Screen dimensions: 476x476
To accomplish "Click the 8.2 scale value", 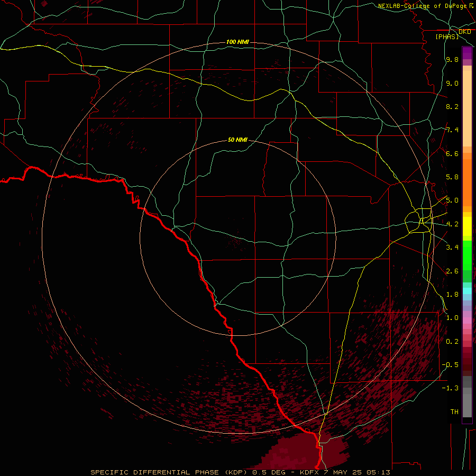I will (452, 106).
